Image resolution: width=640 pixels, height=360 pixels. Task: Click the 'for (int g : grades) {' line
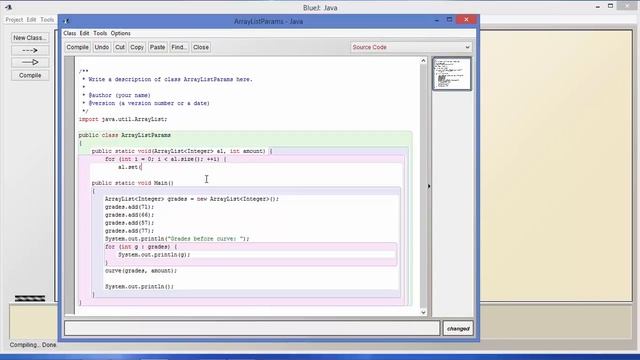141,247
